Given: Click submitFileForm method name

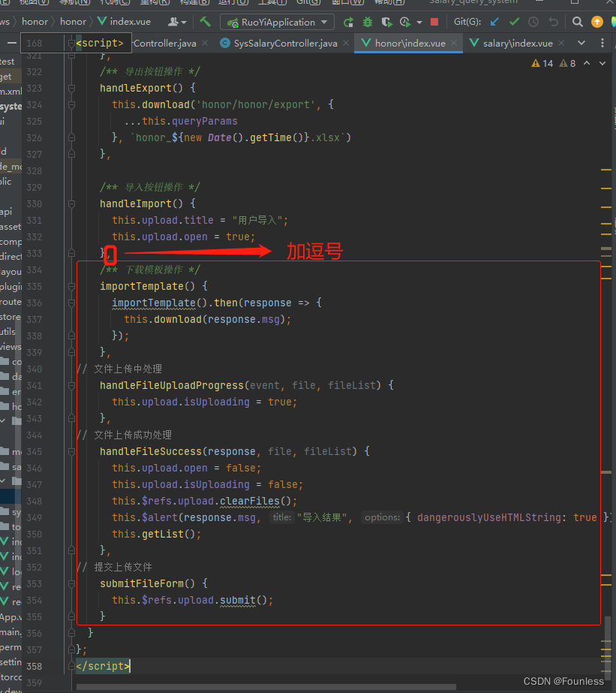Looking at the screenshot, I should coord(141,583).
